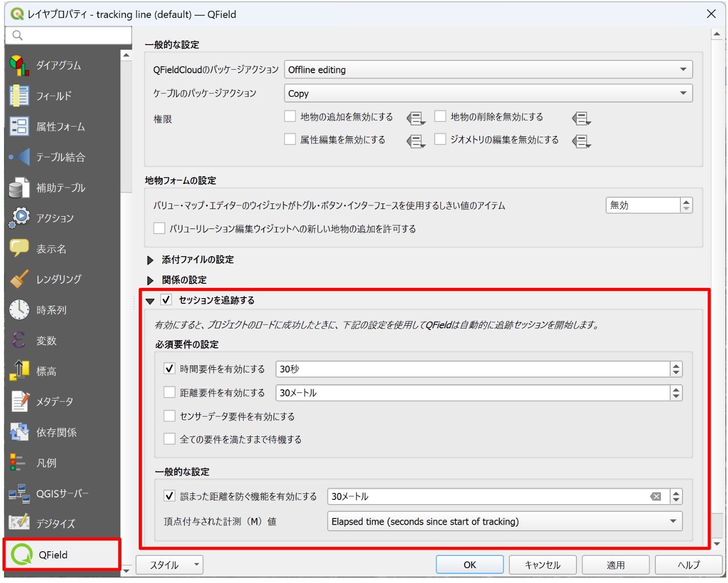Image resolution: width=728 pixels, height=583 pixels.
Task: Open the 表示名 speech bubble icon
Action: point(19,248)
